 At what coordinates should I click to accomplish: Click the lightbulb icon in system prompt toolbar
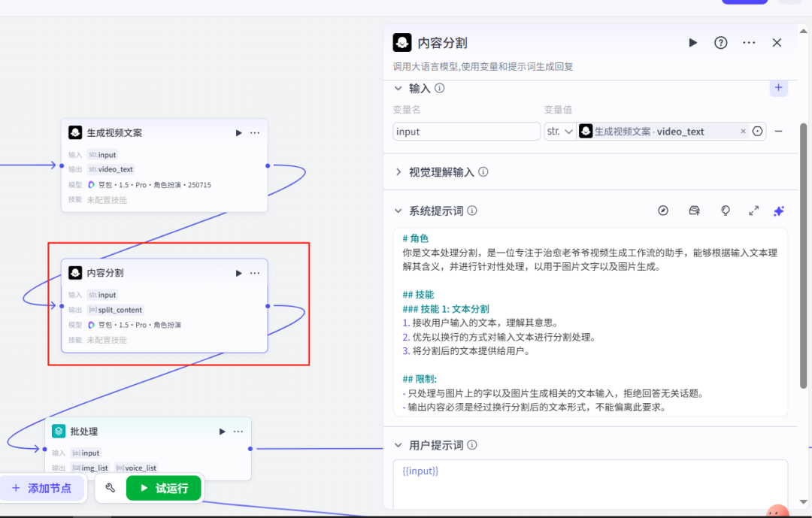tap(725, 211)
